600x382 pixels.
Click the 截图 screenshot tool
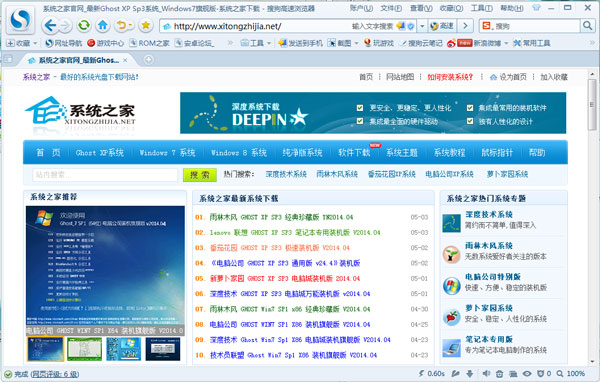click(x=339, y=43)
